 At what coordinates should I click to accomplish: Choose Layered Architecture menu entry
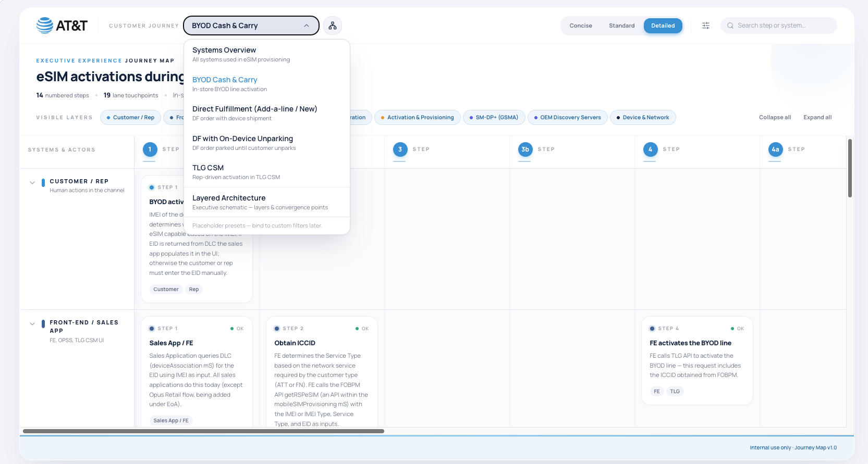coord(267,202)
